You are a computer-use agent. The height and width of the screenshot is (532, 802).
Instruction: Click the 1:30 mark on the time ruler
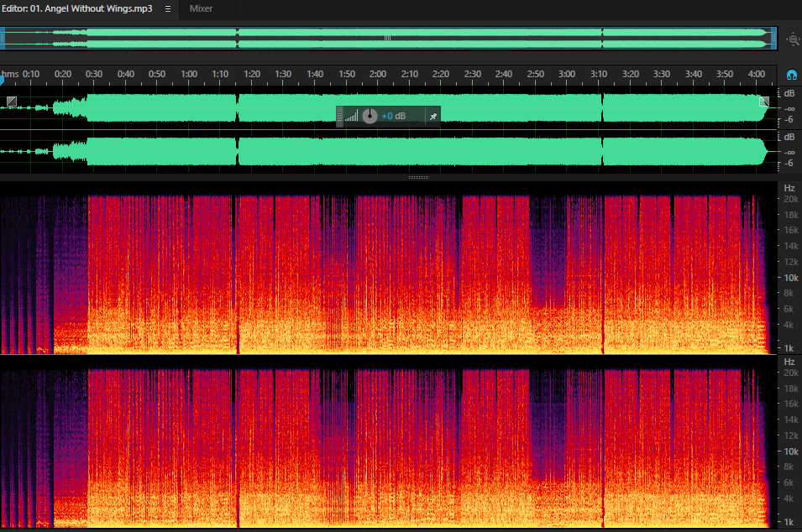[x=283, y=74]
